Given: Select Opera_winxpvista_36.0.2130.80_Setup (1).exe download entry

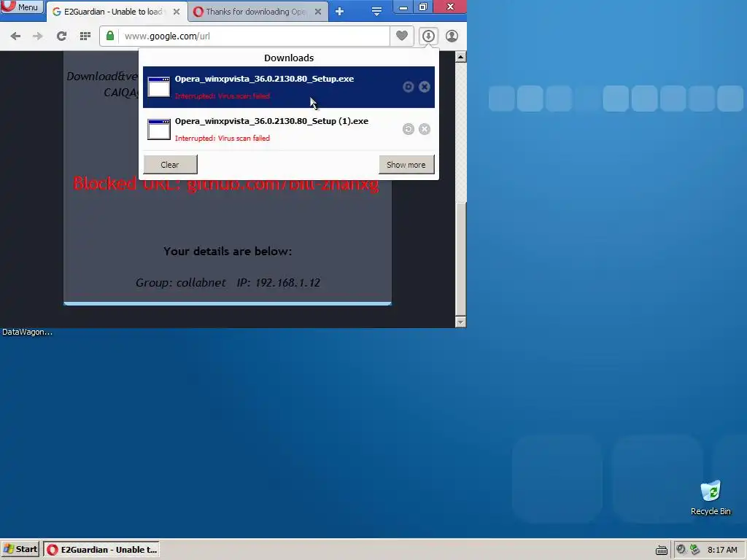Looking at the screenshot, I should [289, 129].
